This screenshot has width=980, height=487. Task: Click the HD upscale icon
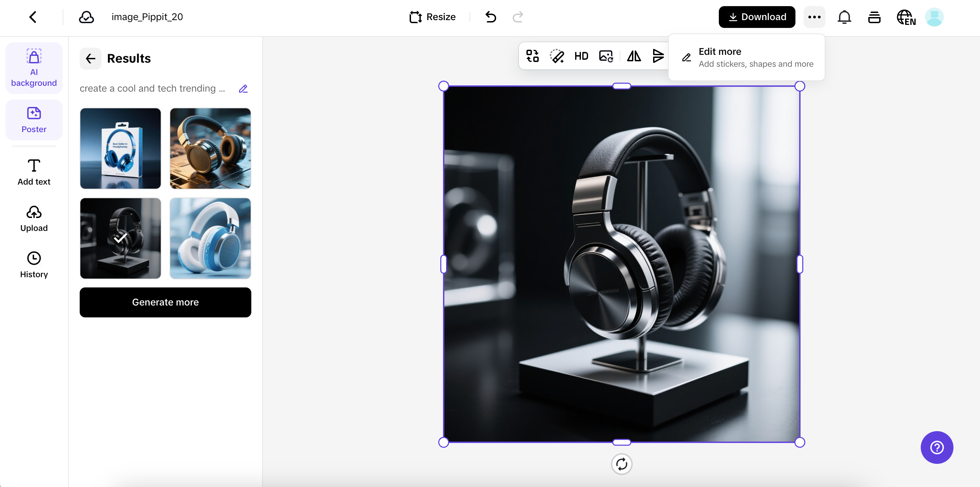point(581,56)
